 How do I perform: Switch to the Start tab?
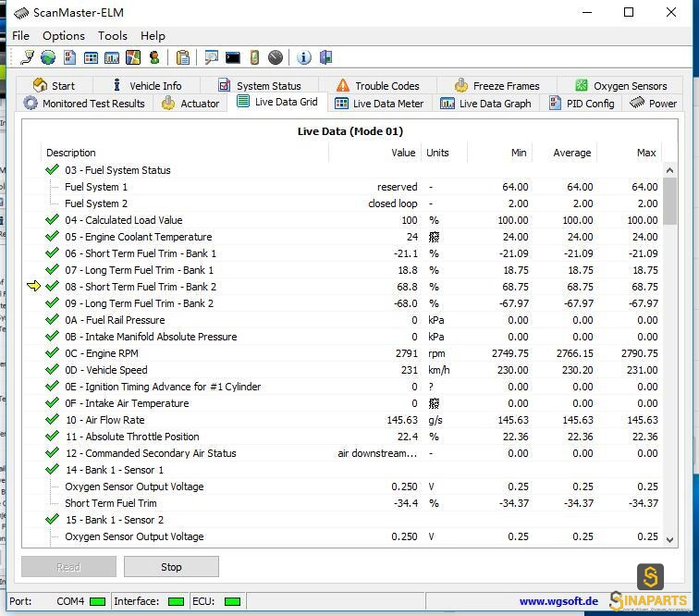pos(54,85)
